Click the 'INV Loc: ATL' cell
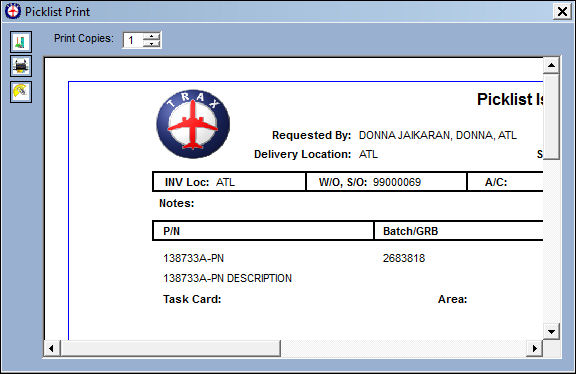576x374 pixels. pyautogui.click(x=229, y=182)
